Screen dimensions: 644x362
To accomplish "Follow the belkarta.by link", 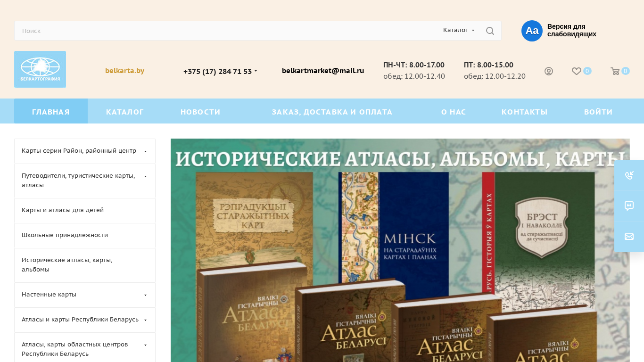I will click(x=124, y=71).
